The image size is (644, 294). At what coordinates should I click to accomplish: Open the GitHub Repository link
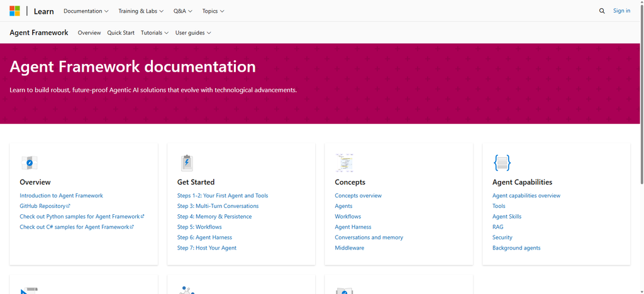tap(45, 206)
